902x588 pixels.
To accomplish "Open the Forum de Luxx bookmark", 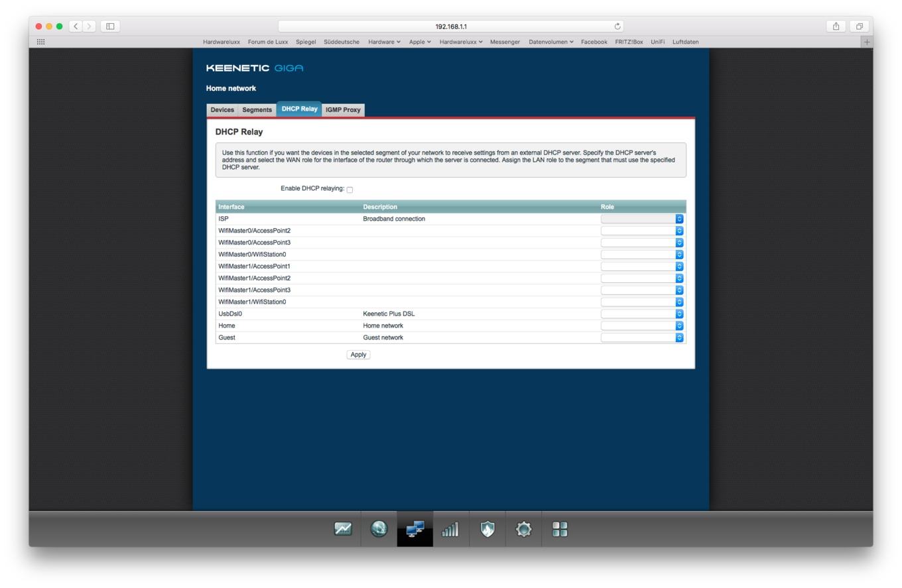I will click(268, 42).
